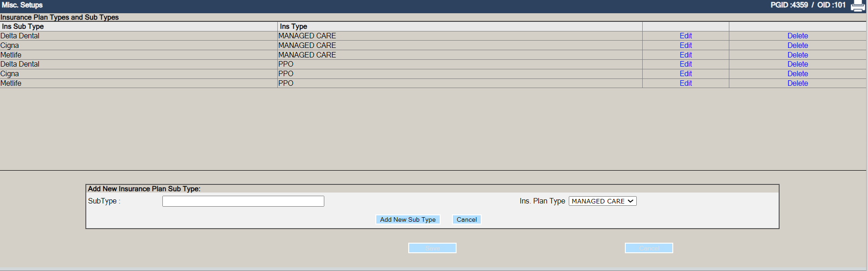Edit the Delta Dental MANAGED CARE row
This screenshot has height=271, width=868.
[x=686, y=36]
